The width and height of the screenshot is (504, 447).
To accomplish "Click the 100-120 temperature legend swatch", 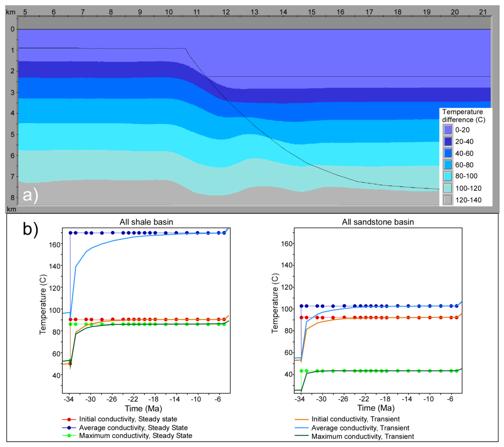I will (x=448, y=188).
